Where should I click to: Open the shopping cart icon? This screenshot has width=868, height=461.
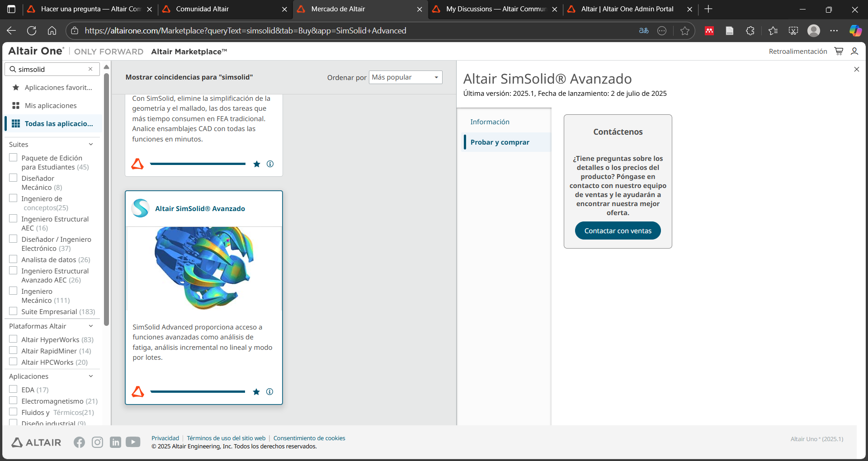pos(839,51)
